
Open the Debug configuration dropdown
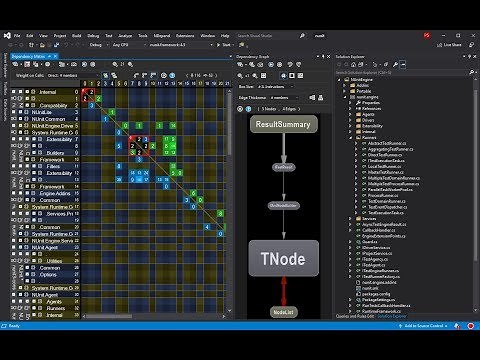click(x=98, y=45)
